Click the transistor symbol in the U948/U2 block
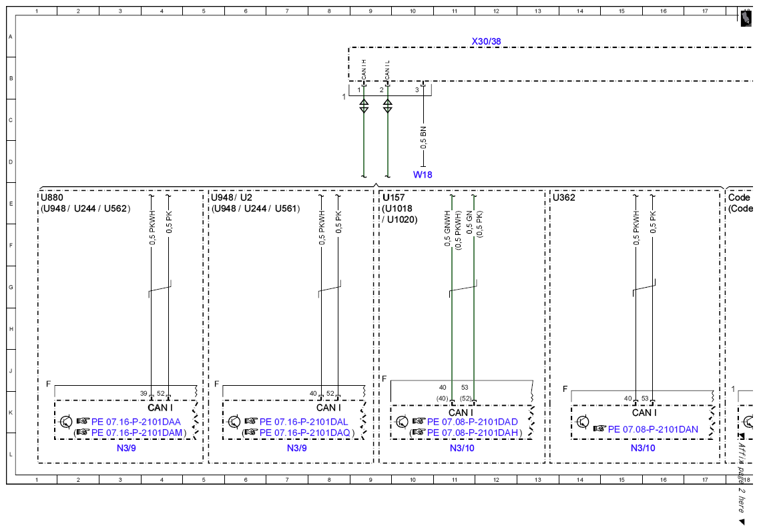Image resolution: width=759 pixels, height=532 pixels. point(234,422)
